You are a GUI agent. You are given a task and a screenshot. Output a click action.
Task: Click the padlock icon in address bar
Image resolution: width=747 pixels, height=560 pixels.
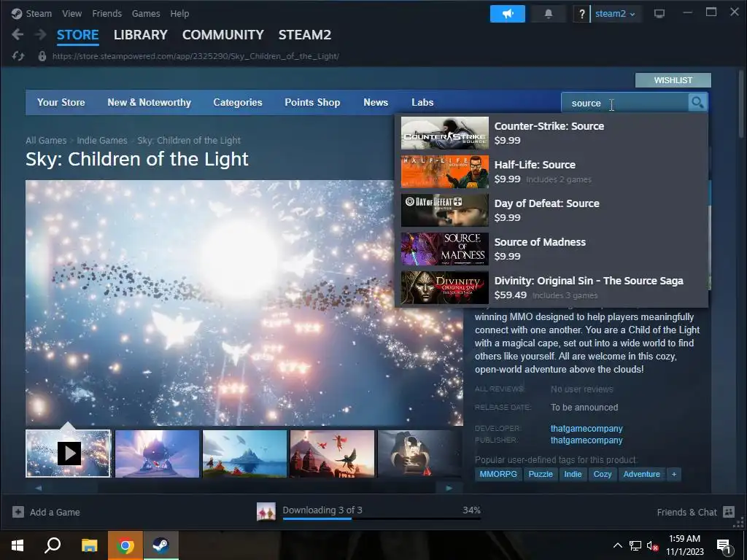click(42, 56)
